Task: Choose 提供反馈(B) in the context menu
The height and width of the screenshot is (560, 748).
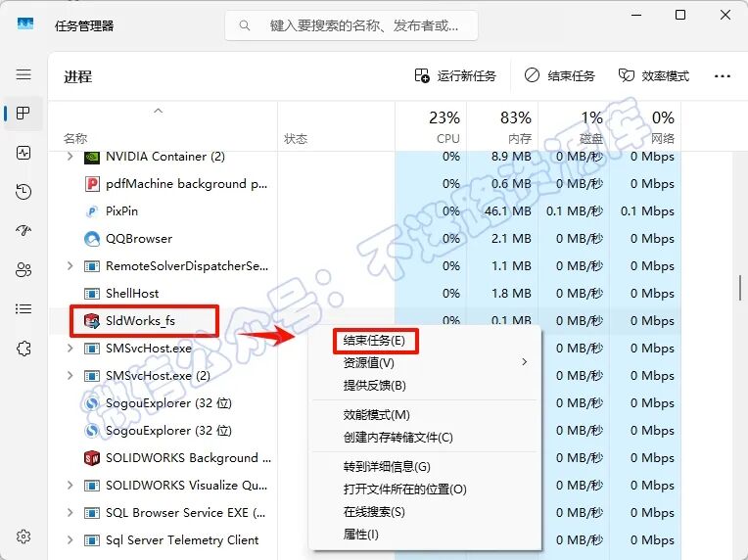Action: 374,386
